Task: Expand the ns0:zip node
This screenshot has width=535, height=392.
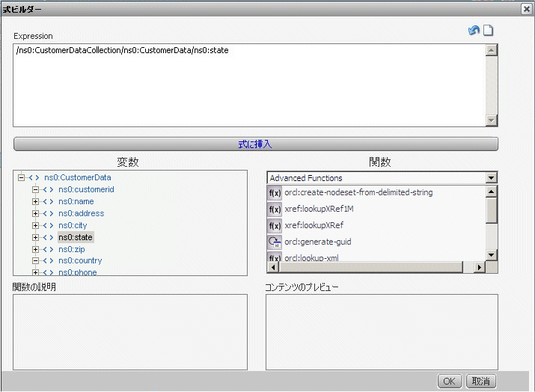Action: click(x=35, y=249)
